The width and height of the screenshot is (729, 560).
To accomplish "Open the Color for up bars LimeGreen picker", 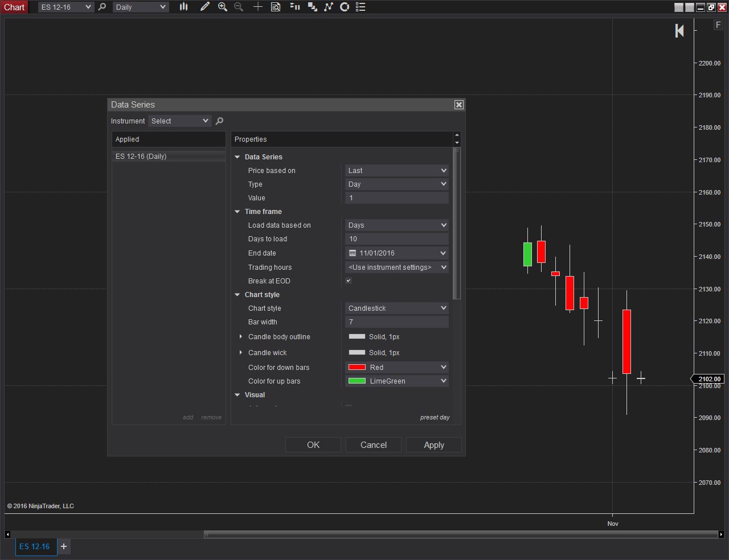I will point(397,381).
